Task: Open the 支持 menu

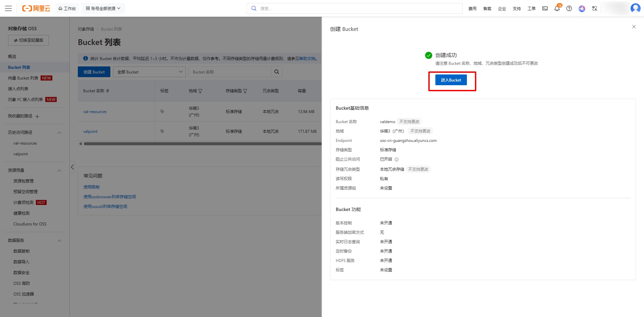Action: click(517, 8)
